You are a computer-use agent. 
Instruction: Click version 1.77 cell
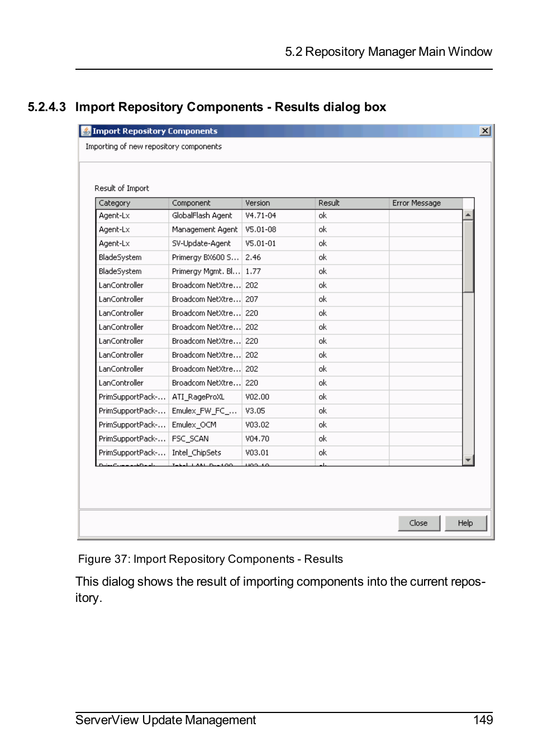pyautogui.click(x=279, y=271)
